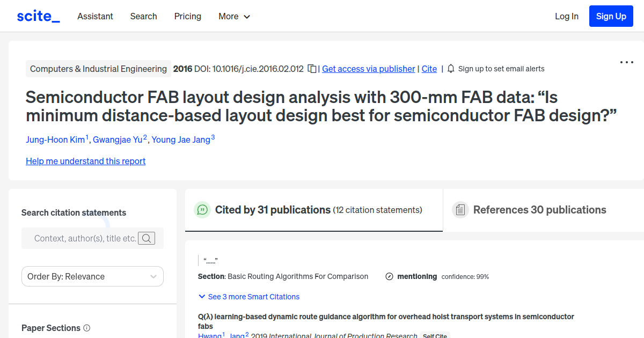Screen dimensions: 644x338
Task: Select author Jung-Hoon Kim
Action: [x=55, y=139]
